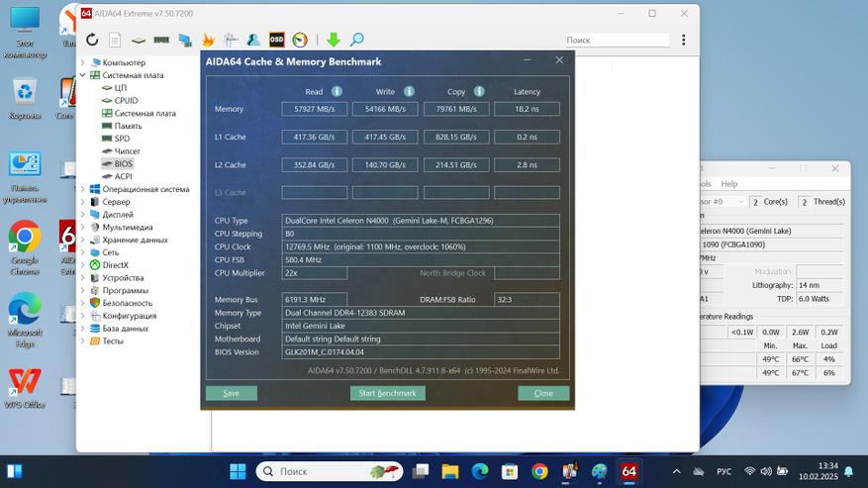The image size is (868, 488).
Task: Select Память in the tree
Action: [x=128, y=126]
